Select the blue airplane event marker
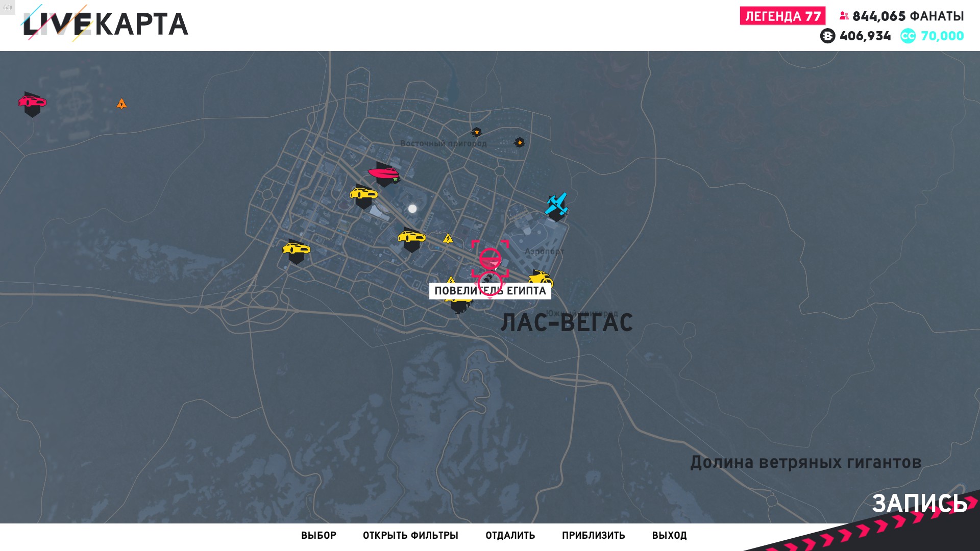The width and height of the screenshot is (980, 551). (556, 206)
